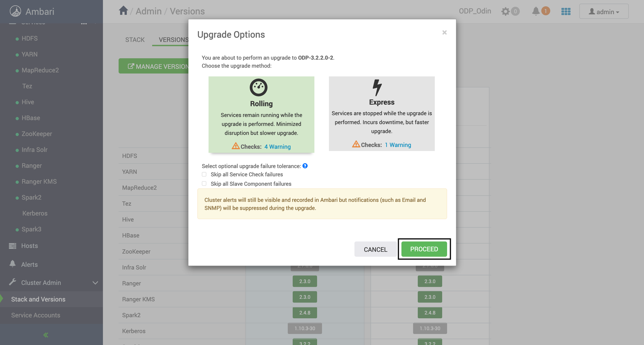Open the 1 Warning checks link
The width and height of the screenshot is (644, 345).
(x=398, y=145)
